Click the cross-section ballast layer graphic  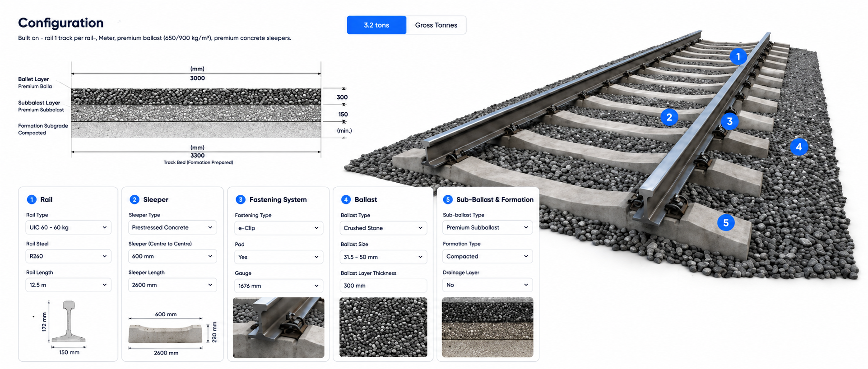point(196,97)
